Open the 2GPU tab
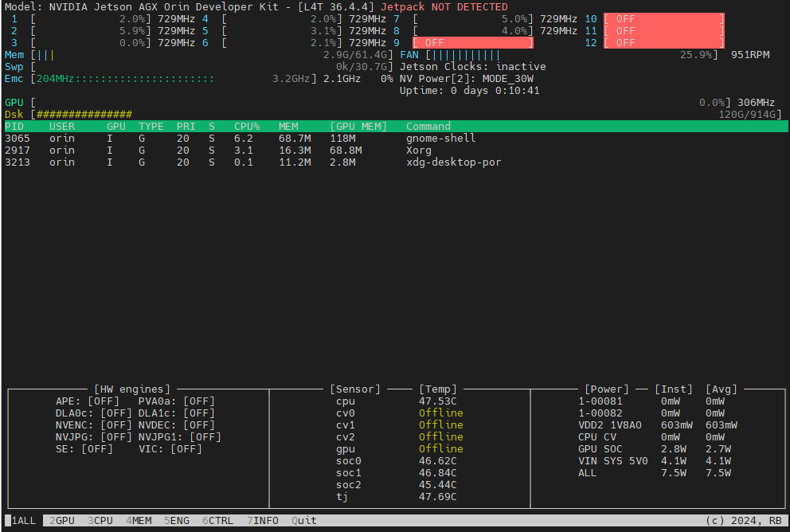Image resolution: width=790 pixels, height=532 pixels. pos(62,520)
